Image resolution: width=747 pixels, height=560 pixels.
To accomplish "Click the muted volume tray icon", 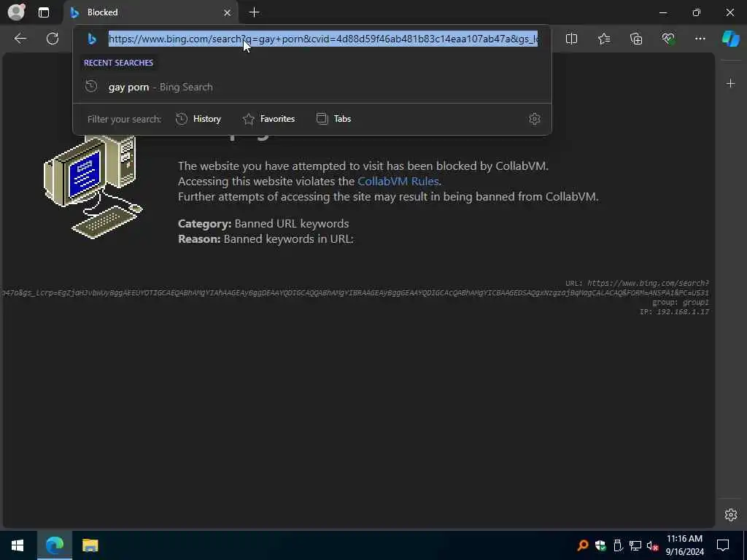I will [x=652, y=545].
